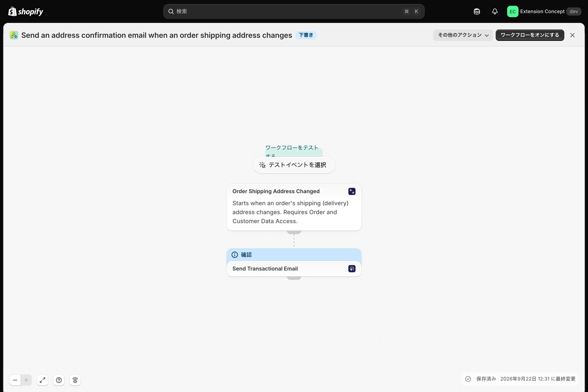
Task: Select the Order Shipping Address Changed trigger card
Action: 294,207
